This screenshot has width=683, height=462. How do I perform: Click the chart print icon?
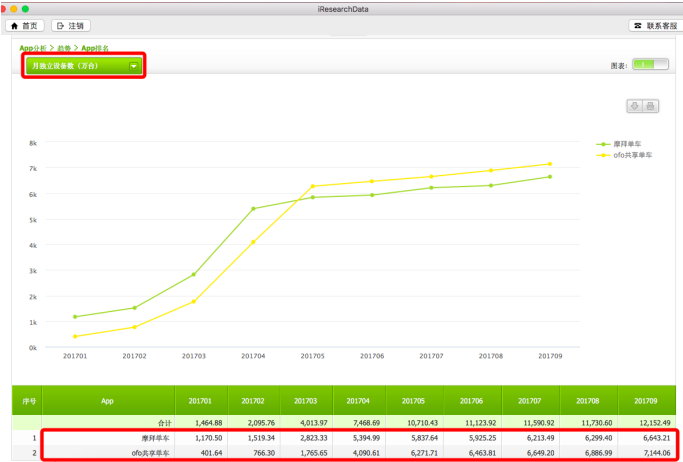(650, 106)
